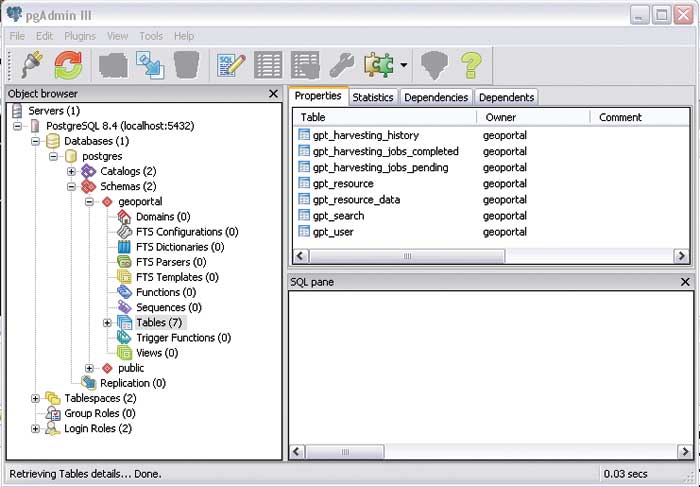
Task: Switch to the Dependencies tab
Action: click(436, 97)
